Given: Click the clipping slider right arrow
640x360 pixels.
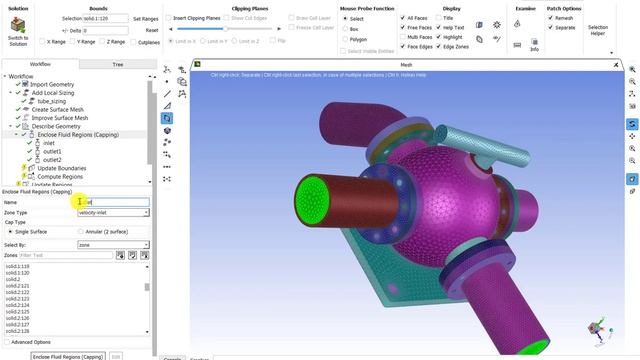Looking at the screenshot, I should 279,29.
